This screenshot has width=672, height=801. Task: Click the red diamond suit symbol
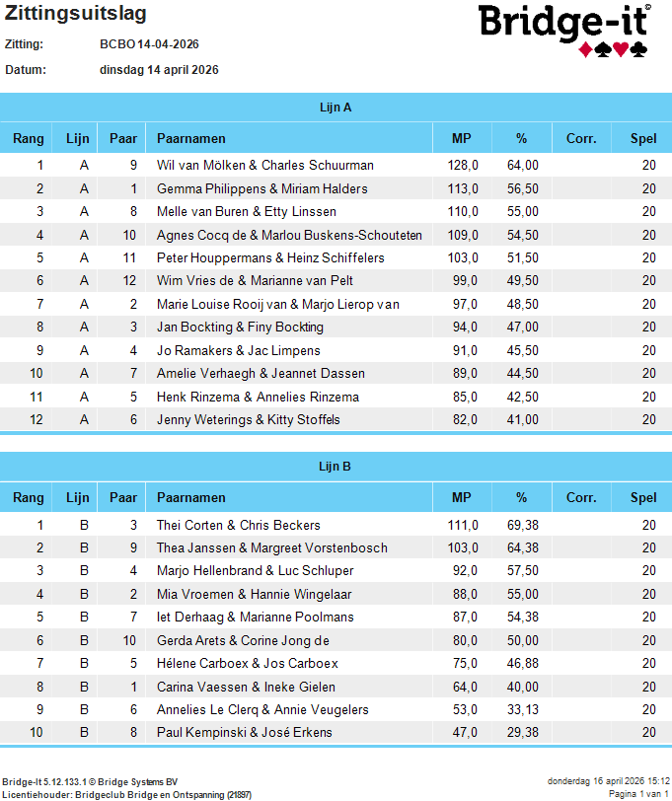(x=585, y=49)
